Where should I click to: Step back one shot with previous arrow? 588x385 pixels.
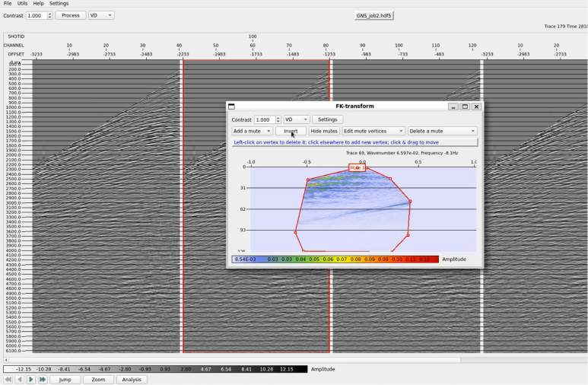(x=19, y=379)
